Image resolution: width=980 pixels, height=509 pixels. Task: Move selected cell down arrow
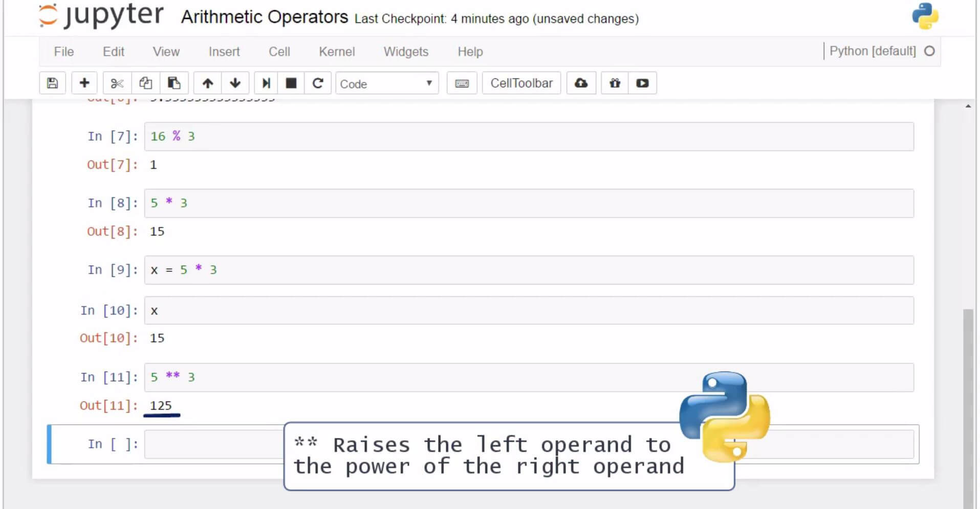click(235, 83)
